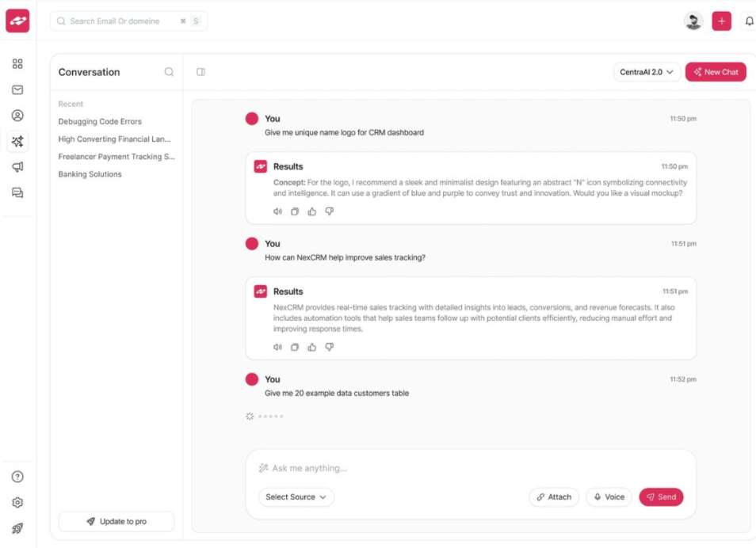Viewport: 756px width, 548px height.
Task: Click the Results logo icon in first answer
Action: point(261,166)
